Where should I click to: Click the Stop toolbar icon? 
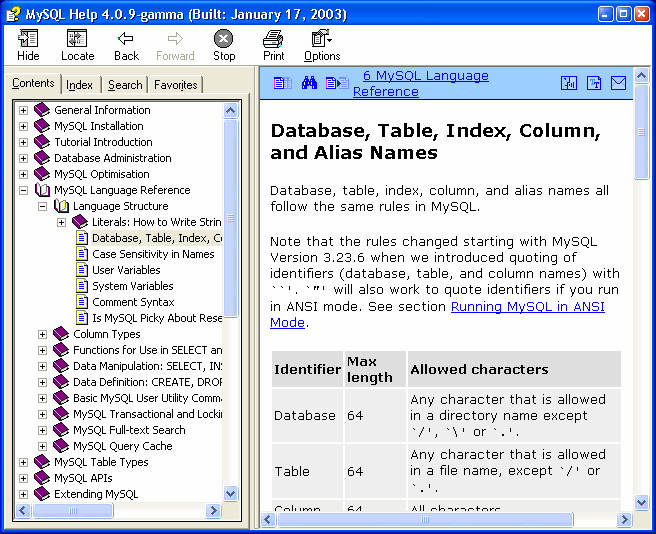coord(223,39)
